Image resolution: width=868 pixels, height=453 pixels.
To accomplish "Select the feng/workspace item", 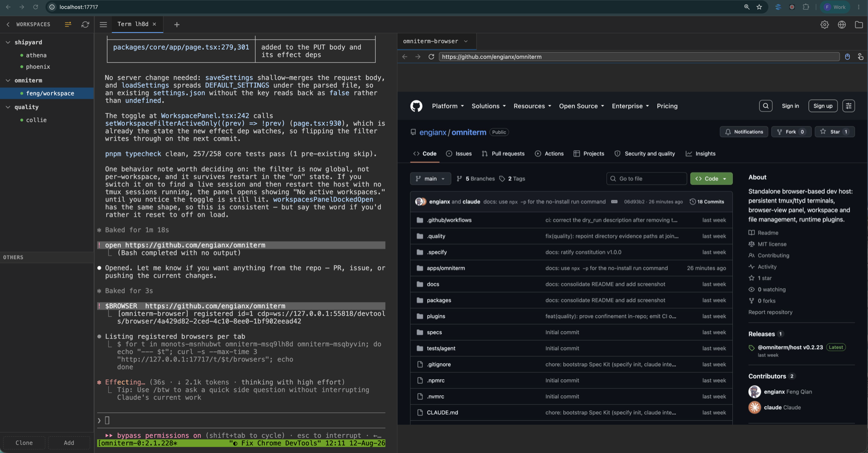I will pyautogui.click(x=47, y=93).
